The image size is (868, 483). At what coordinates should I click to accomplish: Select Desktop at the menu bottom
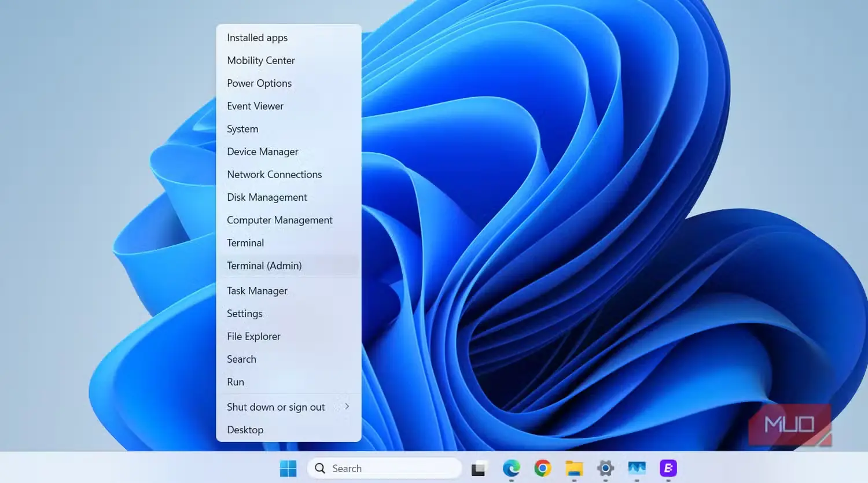click(289, 430)
